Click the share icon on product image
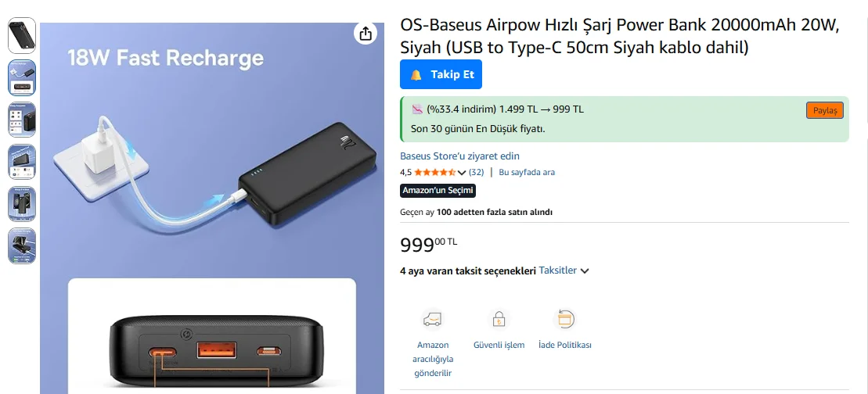The image size is (868, 394). (x=366, y=33)
